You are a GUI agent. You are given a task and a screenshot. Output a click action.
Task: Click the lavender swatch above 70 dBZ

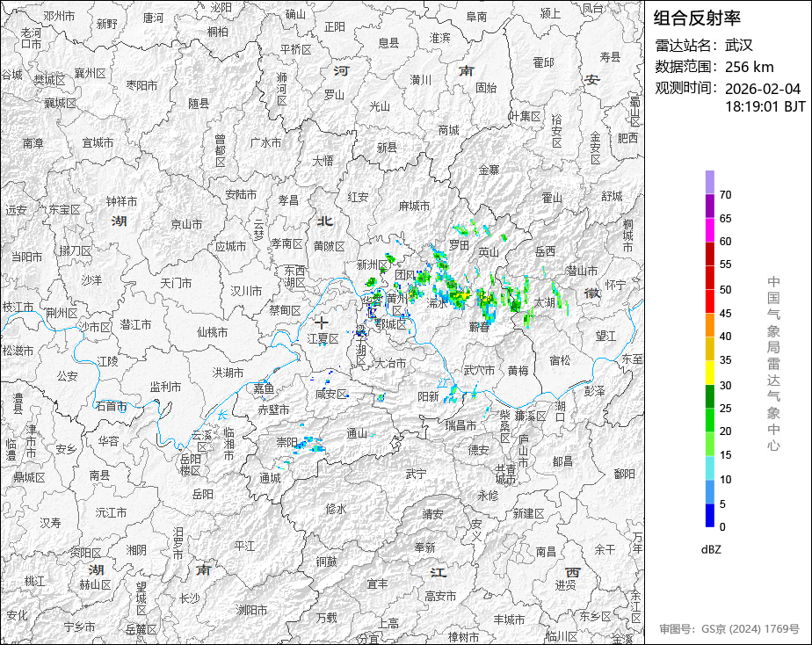(710, 182)
